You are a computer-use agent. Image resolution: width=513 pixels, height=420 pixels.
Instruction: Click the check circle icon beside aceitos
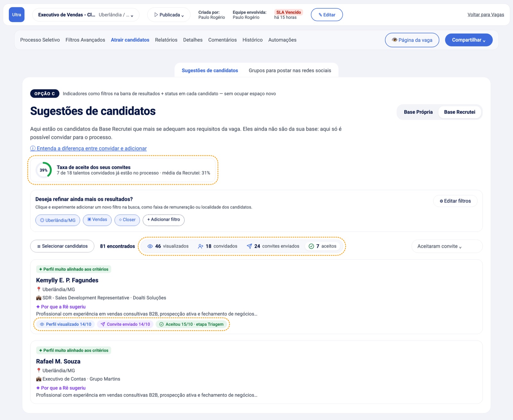[311, 246]
